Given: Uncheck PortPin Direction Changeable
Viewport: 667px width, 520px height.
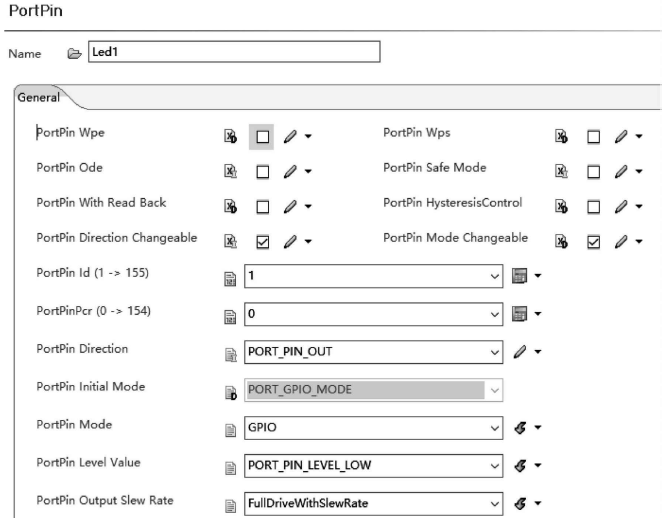Looking at the screenshot, I should coord(262,242).
